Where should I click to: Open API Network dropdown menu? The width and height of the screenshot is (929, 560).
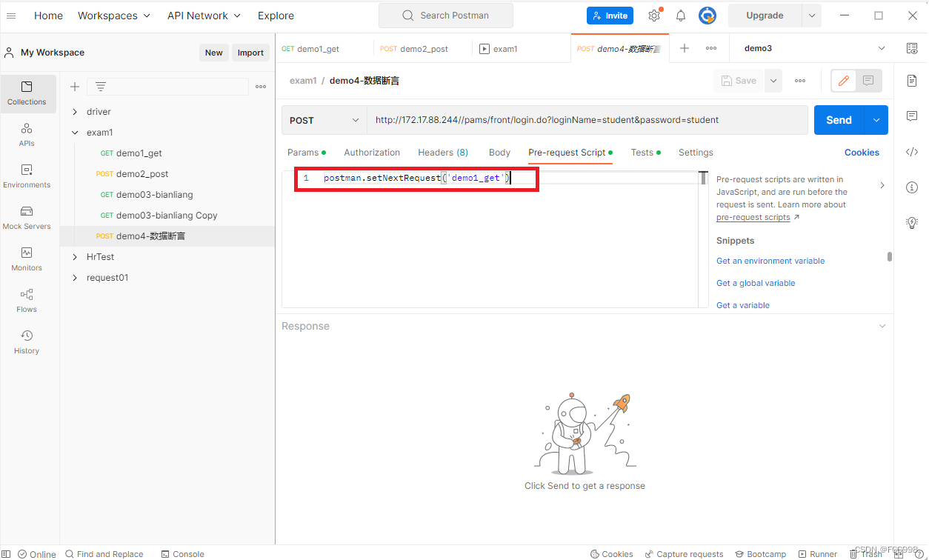[x=204, y=16]
